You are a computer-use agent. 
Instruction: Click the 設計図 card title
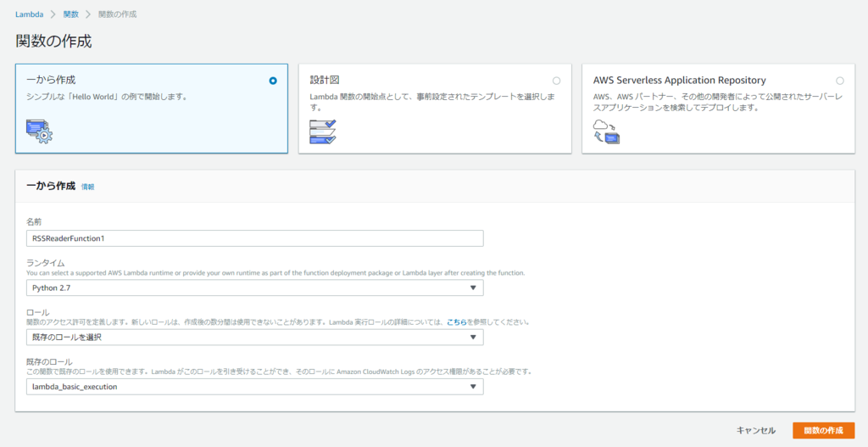(x=325, y=81)
